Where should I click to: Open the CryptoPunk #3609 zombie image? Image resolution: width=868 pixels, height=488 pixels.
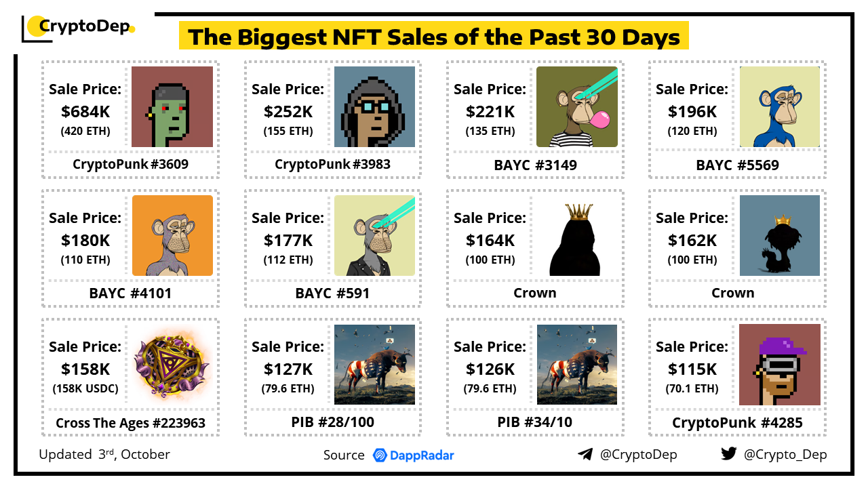(x=172, y=106)
